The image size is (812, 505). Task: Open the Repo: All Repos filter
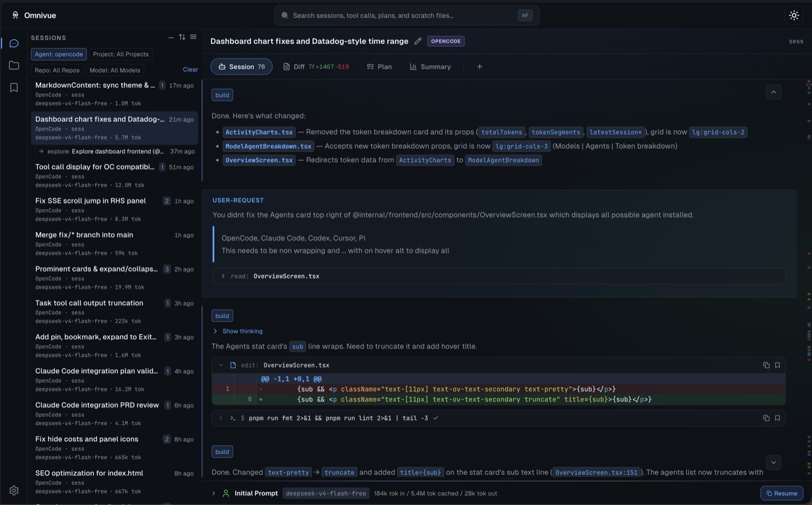57,70
